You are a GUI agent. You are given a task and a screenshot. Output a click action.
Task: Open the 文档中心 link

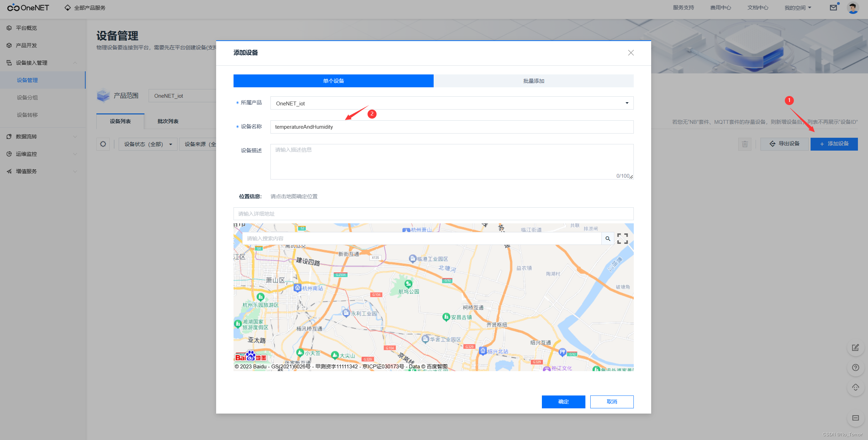(758, 8)
